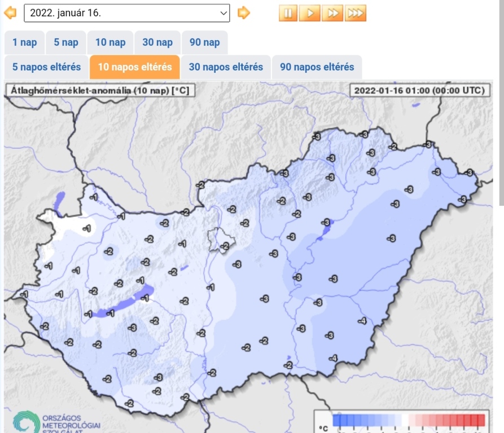Switch to the 1 nap tab
Image resolution: width=504 pixels, height=433 pixels.
click(25, 43)
